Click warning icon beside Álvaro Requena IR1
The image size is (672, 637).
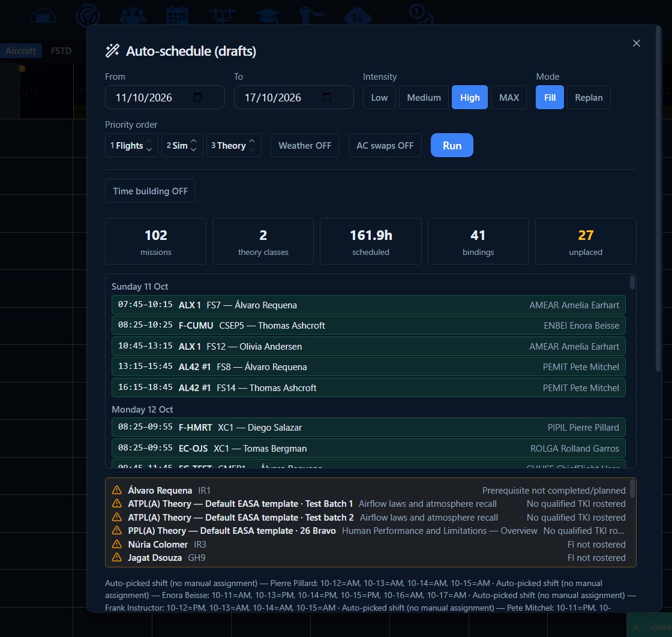116,490
